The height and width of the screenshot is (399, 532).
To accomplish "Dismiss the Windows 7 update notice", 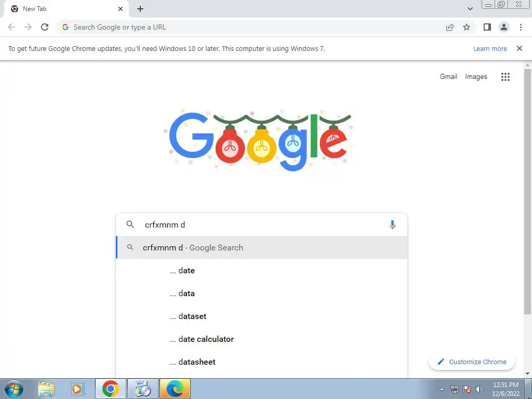I will (x=520, y=48).
